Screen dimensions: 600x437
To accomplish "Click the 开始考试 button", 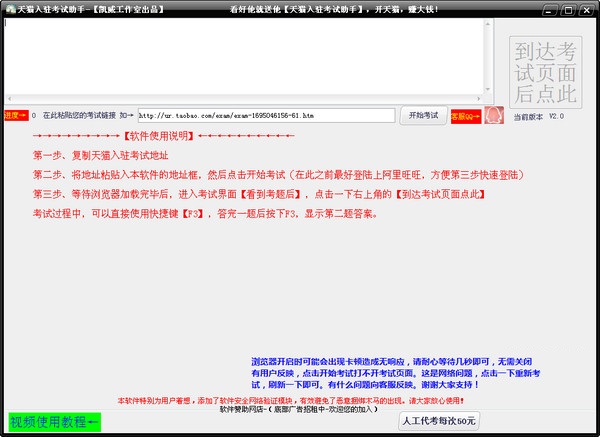I will pos(423,116).
